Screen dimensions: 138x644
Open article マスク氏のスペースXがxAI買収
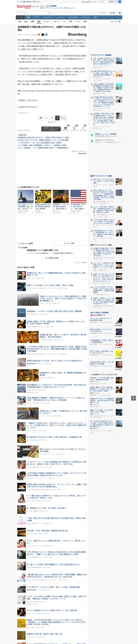[x=53, y=587]
